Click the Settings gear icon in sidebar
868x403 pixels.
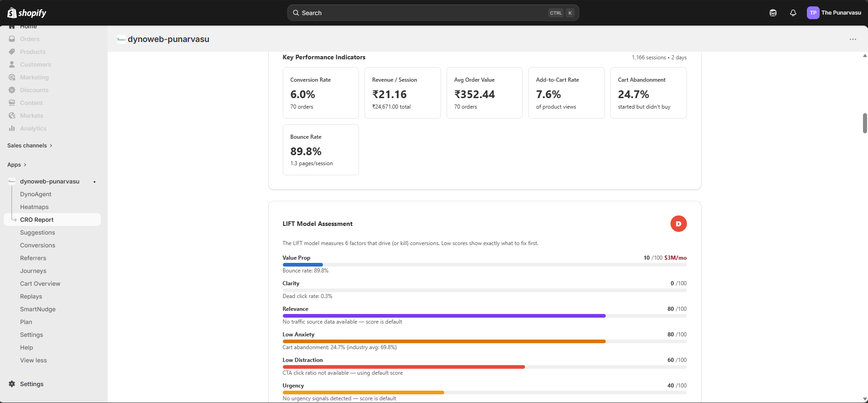point(12,384)
